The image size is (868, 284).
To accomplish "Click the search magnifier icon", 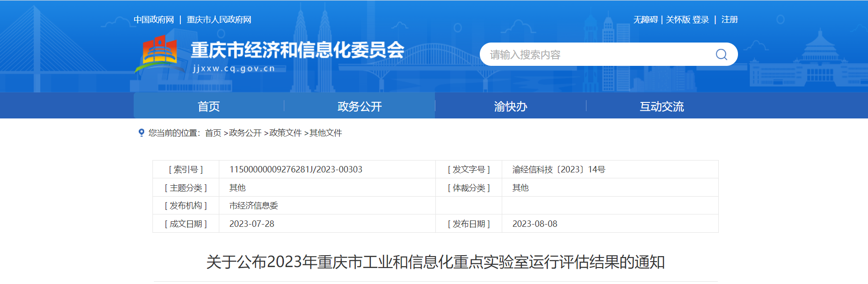I will click(721, 54).
